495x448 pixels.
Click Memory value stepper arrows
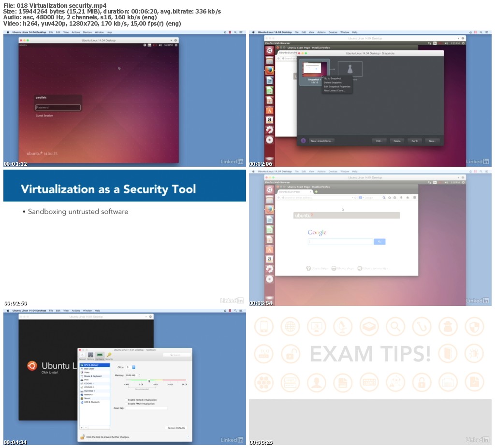(x=140, y=376)
